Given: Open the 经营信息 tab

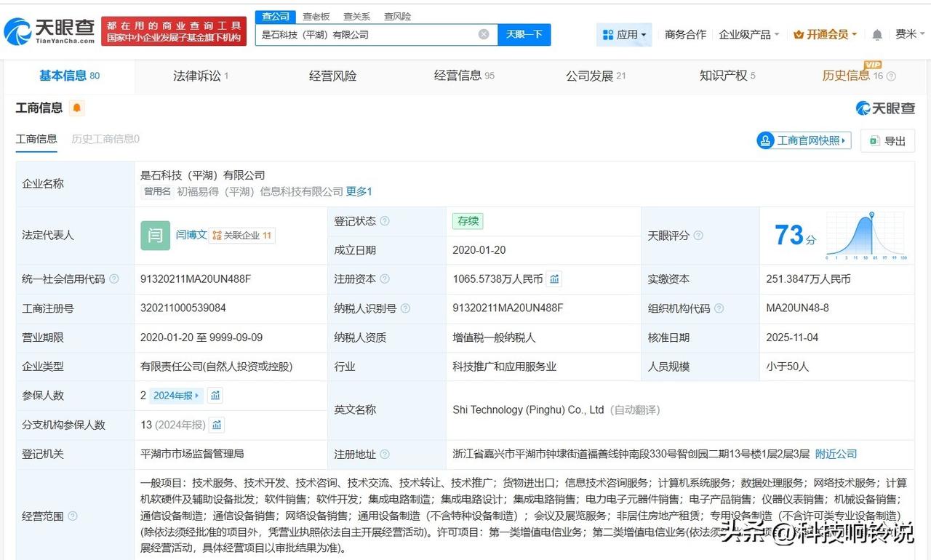Looking at the screenshot, I should coord(464,76).
